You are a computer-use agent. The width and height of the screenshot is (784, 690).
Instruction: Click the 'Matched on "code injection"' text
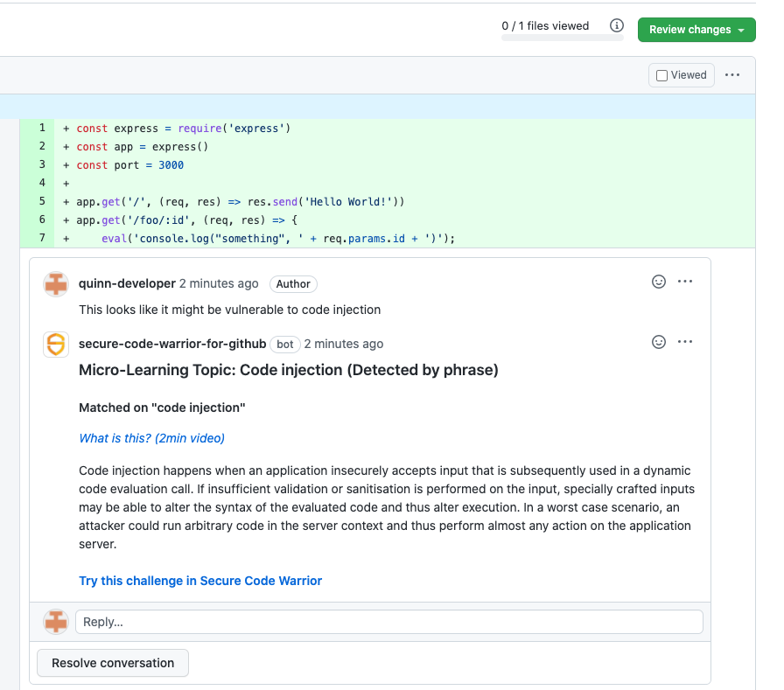162,408
